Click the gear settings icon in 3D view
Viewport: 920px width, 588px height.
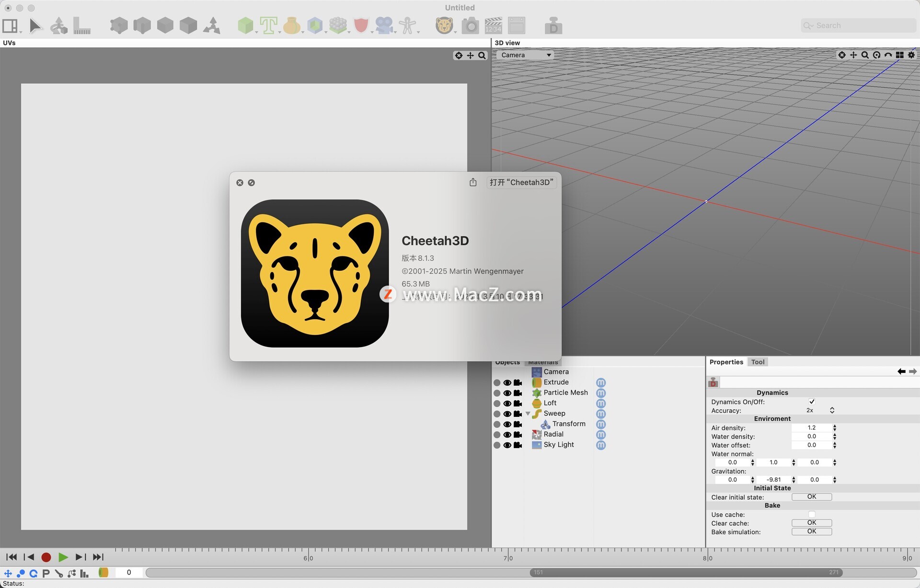pyautogui.click(x=911, y=55)
